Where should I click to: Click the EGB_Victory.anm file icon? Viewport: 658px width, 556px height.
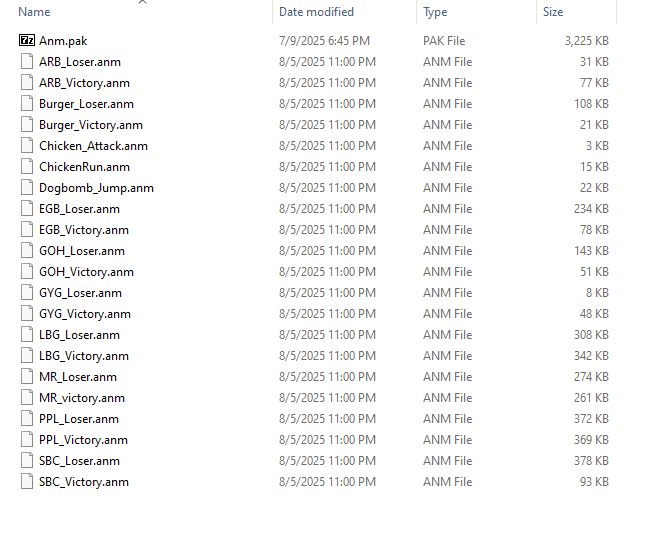click(27, 229)
